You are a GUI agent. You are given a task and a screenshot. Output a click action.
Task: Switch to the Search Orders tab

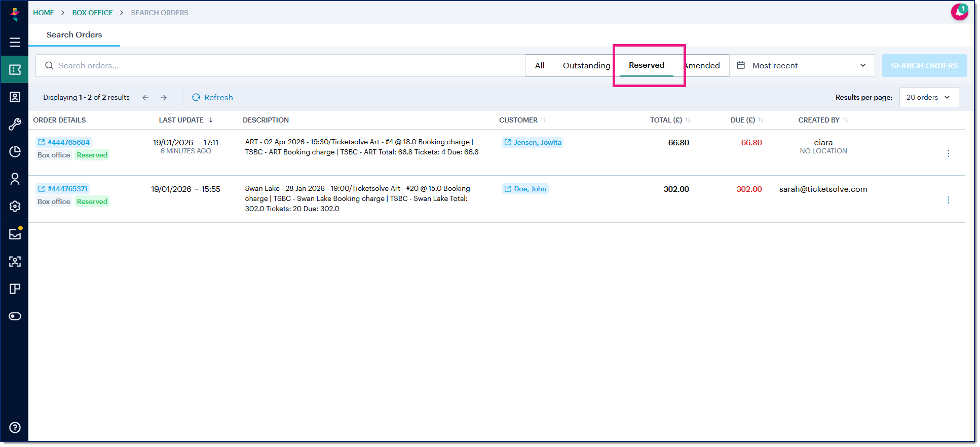74,34
